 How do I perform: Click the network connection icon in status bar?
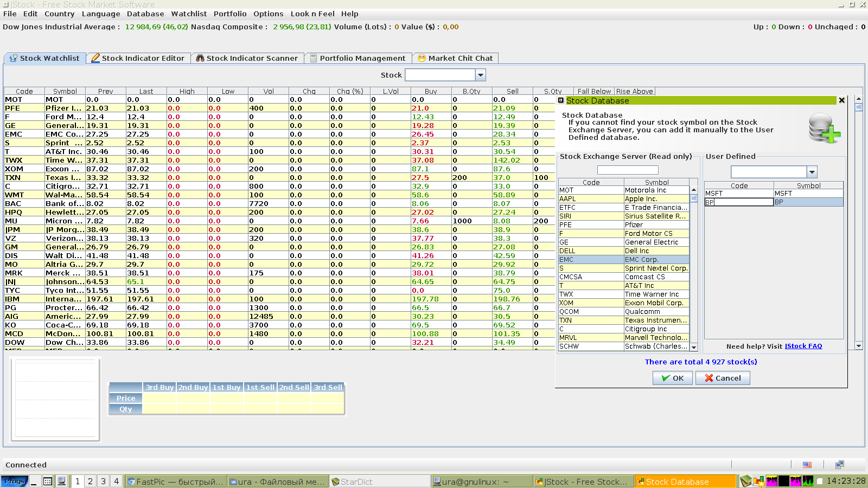coord(840,465)
